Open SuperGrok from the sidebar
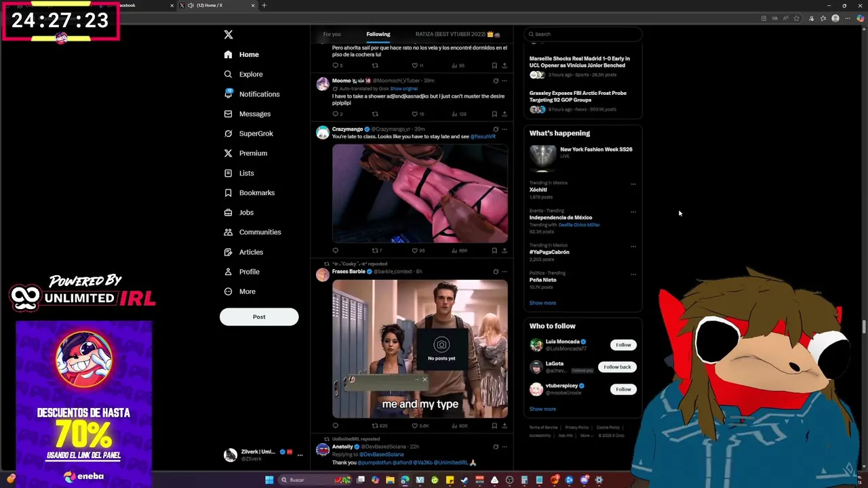Screen dimensions: 868x488 [249, 134]
